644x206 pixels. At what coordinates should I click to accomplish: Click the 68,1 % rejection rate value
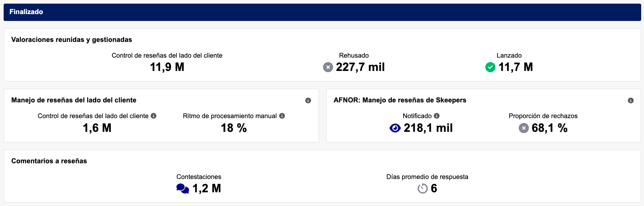click(549, 128)
